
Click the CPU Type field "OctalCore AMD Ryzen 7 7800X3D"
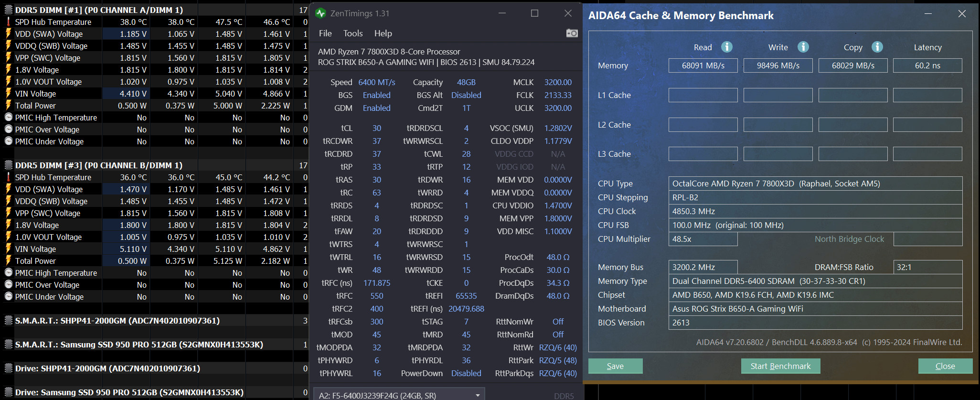pos(815,184)
